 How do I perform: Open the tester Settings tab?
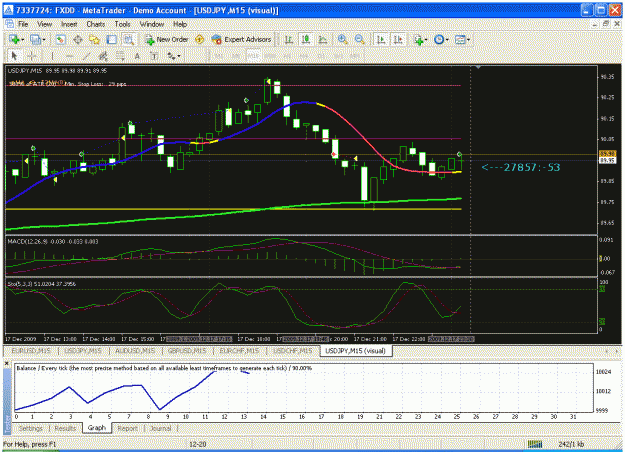click(31, 428)
